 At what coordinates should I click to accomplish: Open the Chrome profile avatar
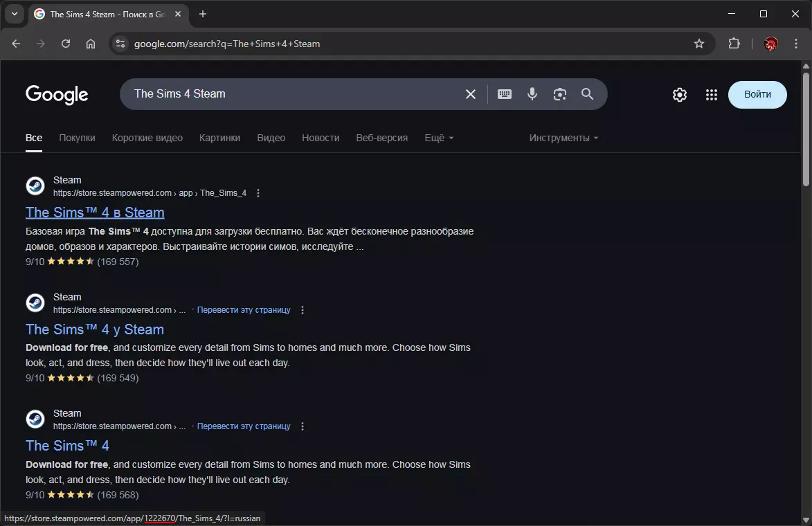click(770, 44)
